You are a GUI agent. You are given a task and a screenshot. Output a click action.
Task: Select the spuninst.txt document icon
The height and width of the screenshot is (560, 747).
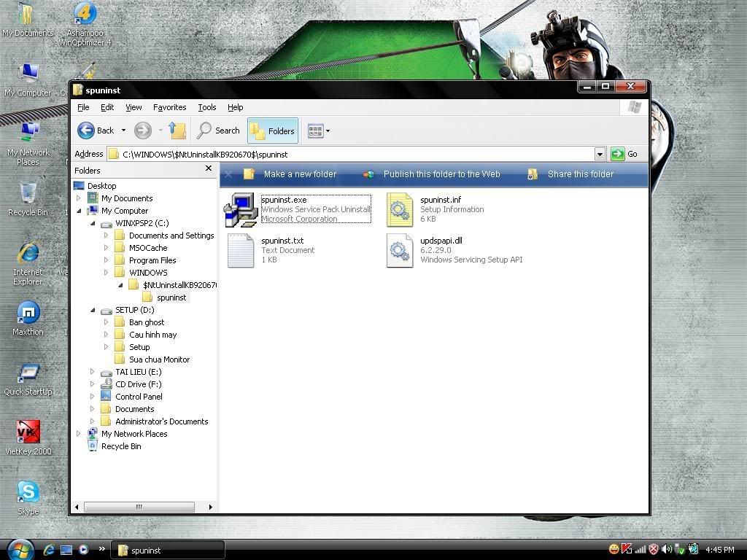241,251
